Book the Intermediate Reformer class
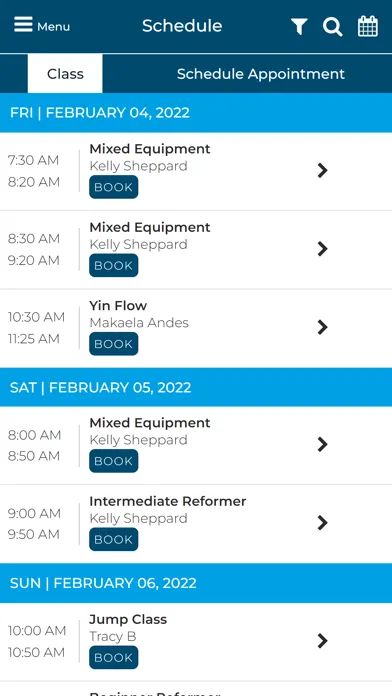Screen dimensions: 392x696 pos(114,539)
